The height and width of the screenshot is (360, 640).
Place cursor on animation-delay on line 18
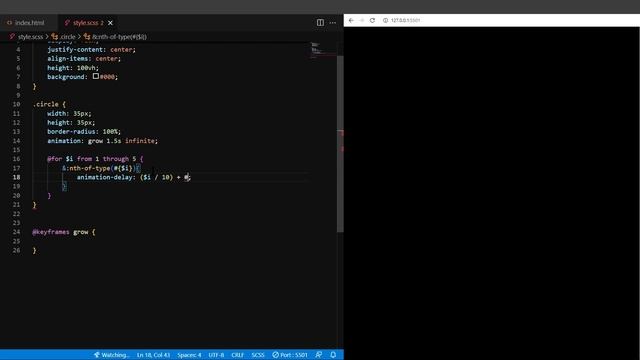click(x=105, y=177)
